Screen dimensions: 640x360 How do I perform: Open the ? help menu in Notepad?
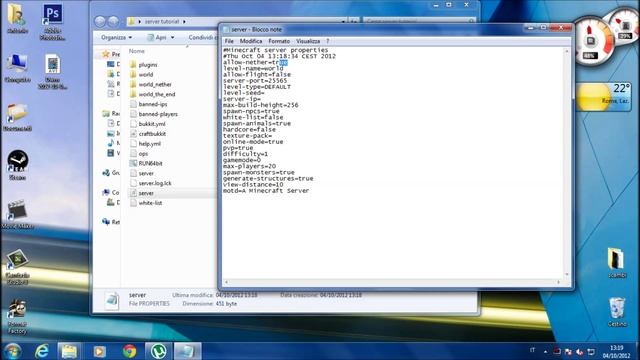click(x=327, y=41)
